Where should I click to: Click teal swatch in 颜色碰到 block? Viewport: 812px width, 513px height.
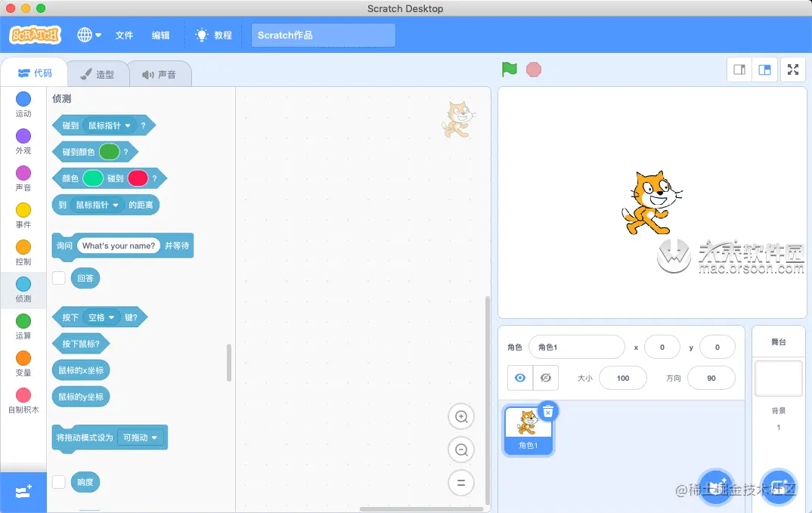point(93,178)
